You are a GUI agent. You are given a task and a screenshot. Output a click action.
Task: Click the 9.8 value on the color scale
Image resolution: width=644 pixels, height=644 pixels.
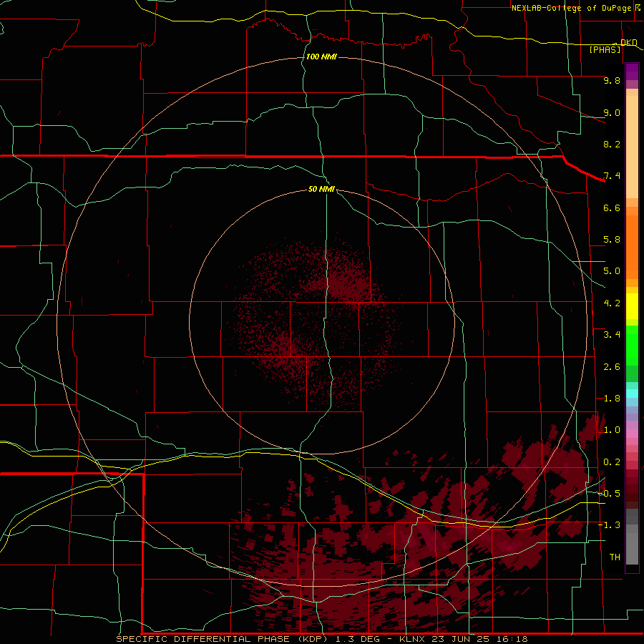click(x=612, y=80)
